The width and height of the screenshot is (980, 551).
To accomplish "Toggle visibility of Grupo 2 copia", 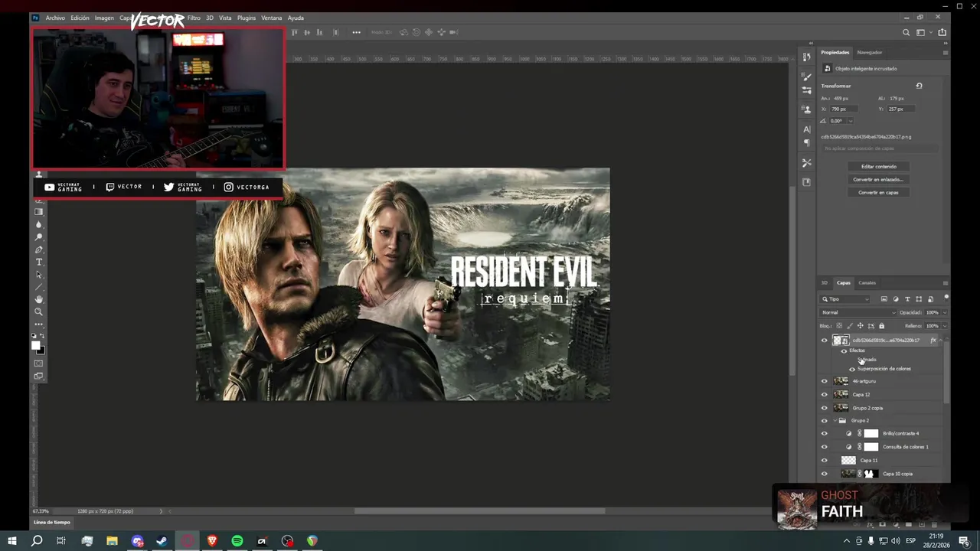I will coord(824,408).
